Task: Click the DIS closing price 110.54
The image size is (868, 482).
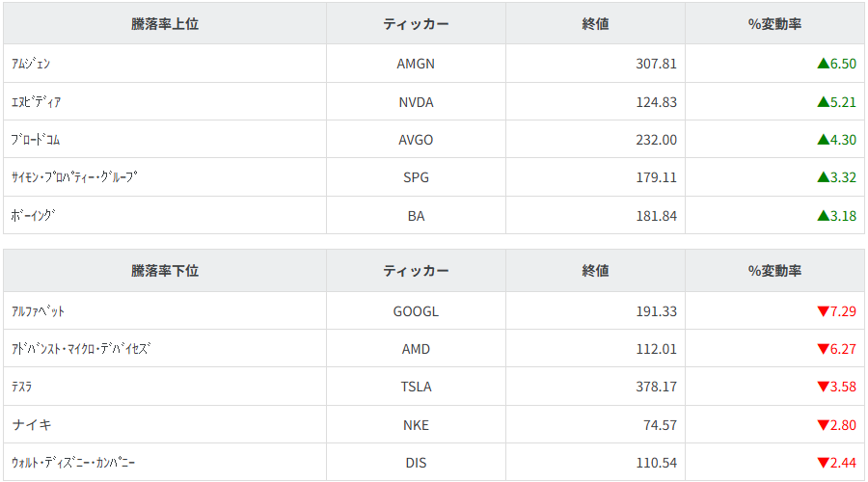Action: pos(657,463)
